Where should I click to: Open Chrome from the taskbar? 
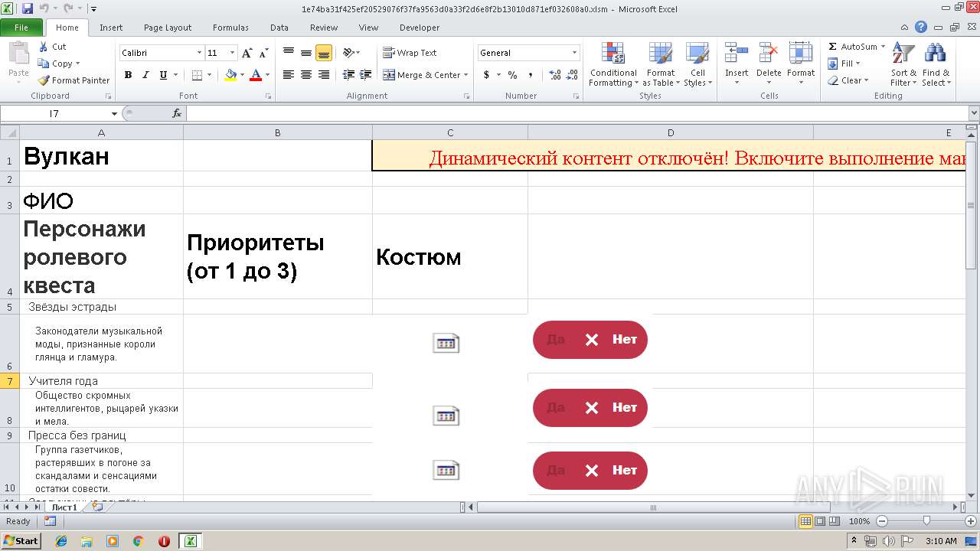139,541
